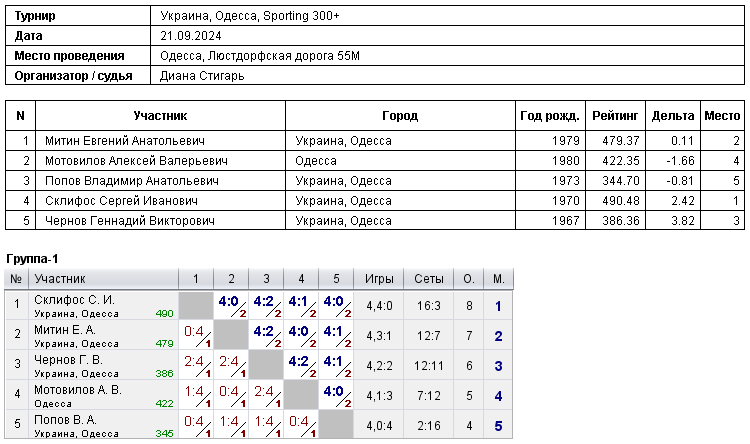750x444 pixels.
Task: Click the date value 21.09.2024
Action: click(190, 36)
